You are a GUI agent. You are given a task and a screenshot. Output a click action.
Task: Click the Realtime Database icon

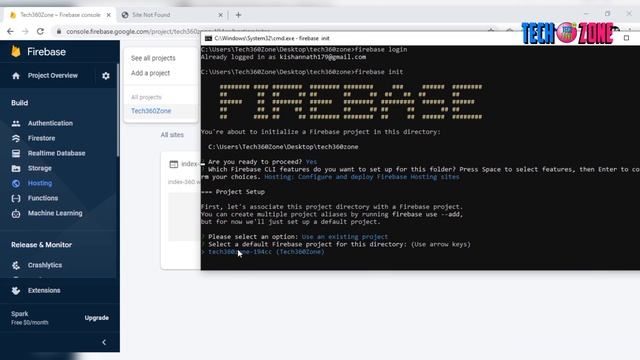[16, 153]
